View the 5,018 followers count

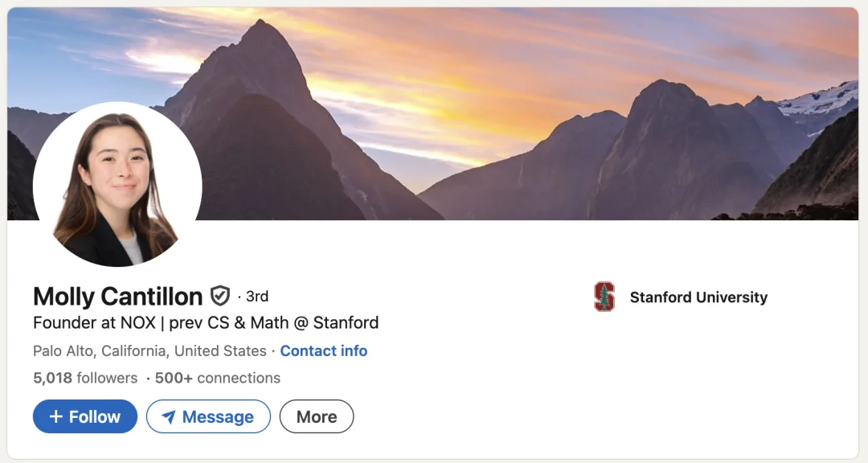tap(85, 378)
